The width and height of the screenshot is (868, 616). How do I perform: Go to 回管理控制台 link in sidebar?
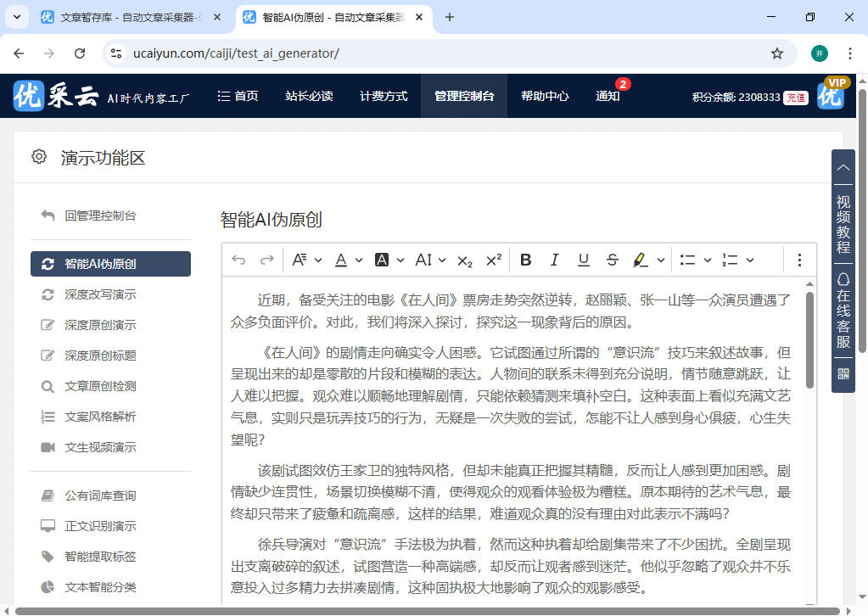point(100,216)
